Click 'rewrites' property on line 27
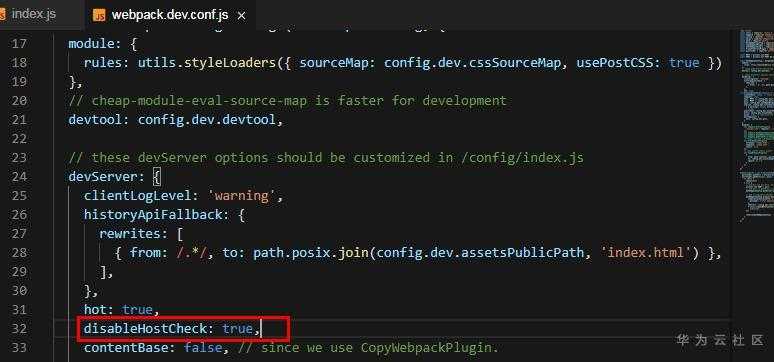Screen dimensions: 774x362 [x=129, y=233]
